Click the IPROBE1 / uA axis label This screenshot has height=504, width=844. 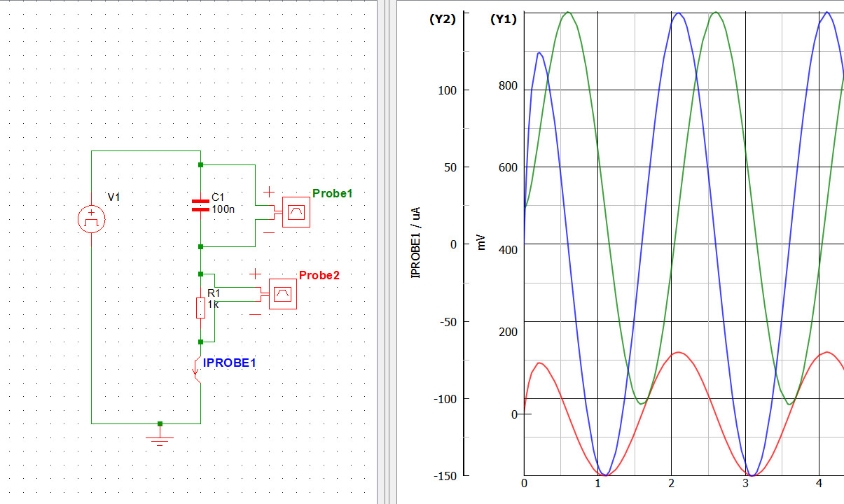click(416, 243)
